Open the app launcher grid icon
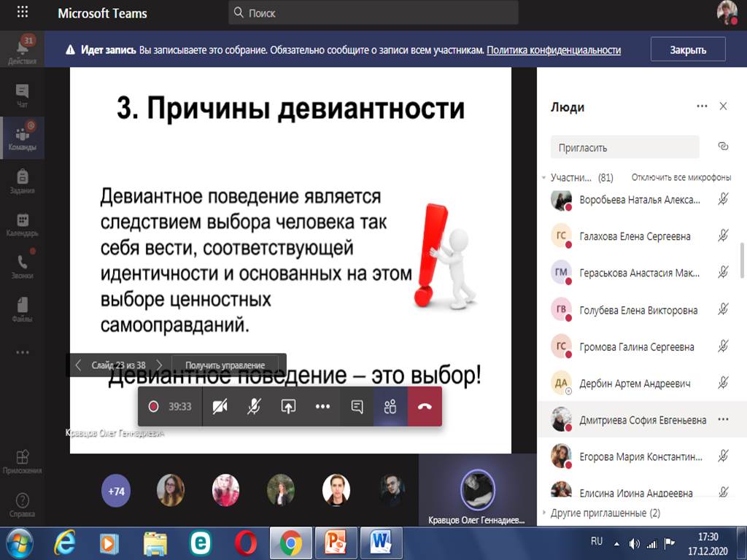Screen dimensions: 747x560 tap(23, 12)
